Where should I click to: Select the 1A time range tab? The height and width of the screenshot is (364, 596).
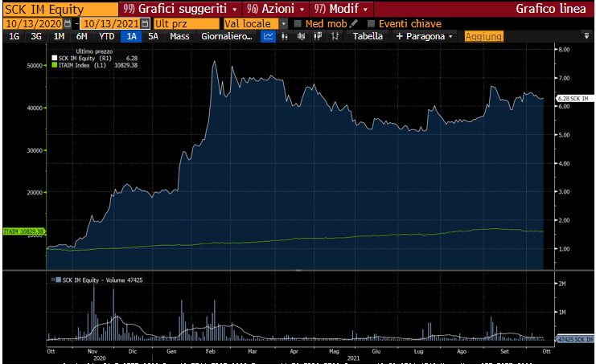pyautogui.click(x=132, y=36)
